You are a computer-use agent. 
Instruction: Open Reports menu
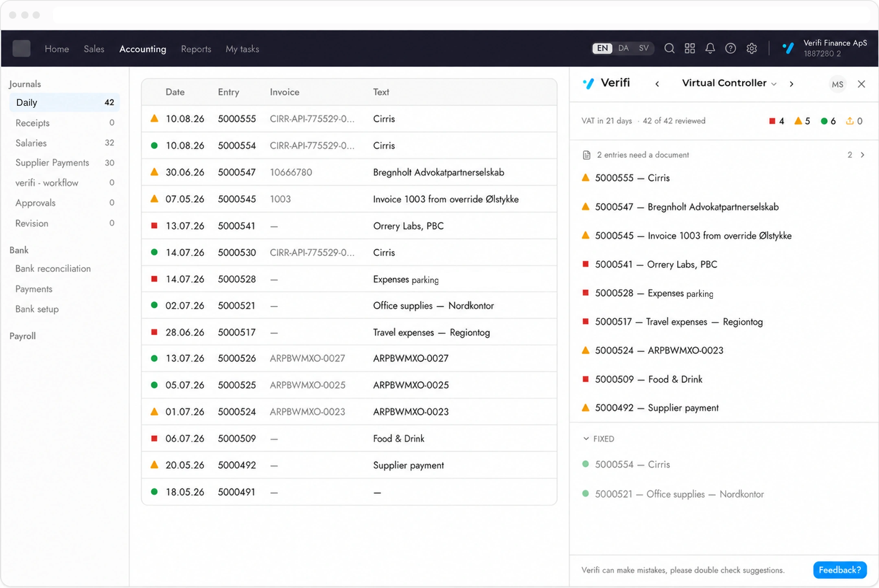click(196, 49)
